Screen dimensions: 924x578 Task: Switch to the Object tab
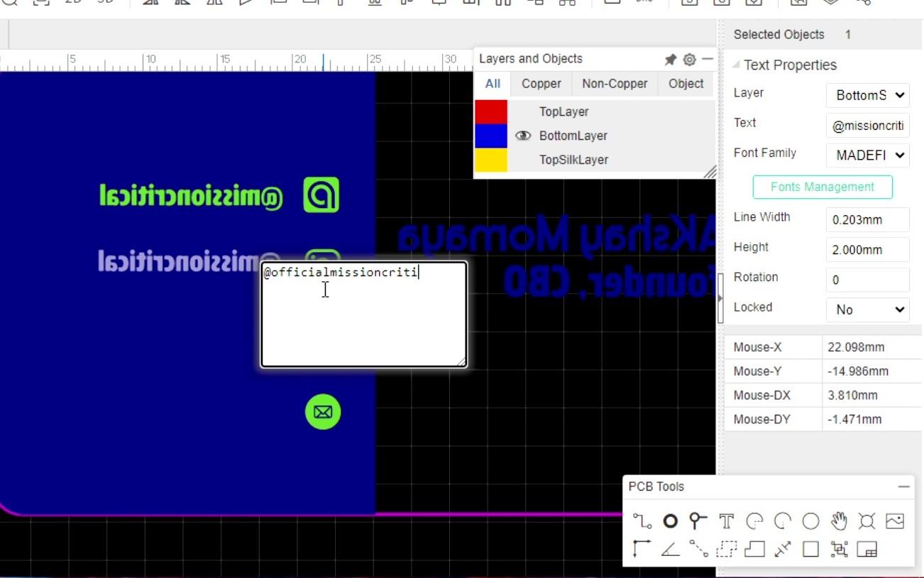tap(686, 84)
